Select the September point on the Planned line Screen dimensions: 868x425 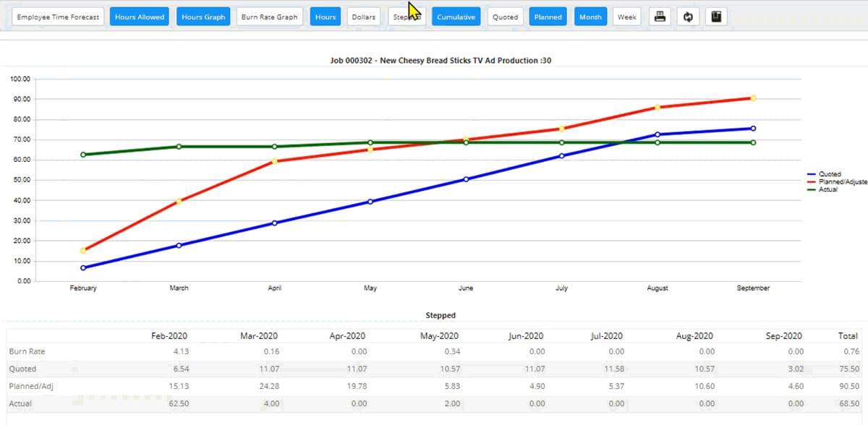pos(753,97)
